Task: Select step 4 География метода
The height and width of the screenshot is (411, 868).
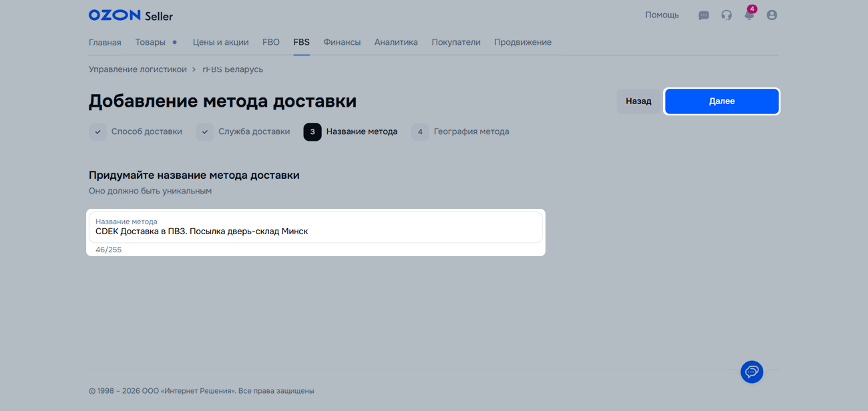Action: pos(471,132)
